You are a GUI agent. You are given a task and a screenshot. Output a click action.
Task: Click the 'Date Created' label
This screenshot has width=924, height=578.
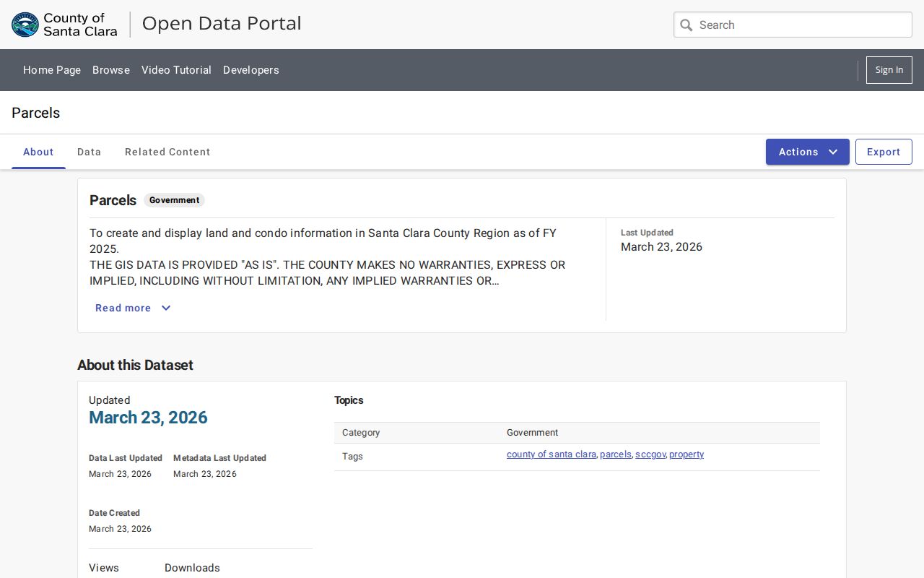[x=114, y=513]
